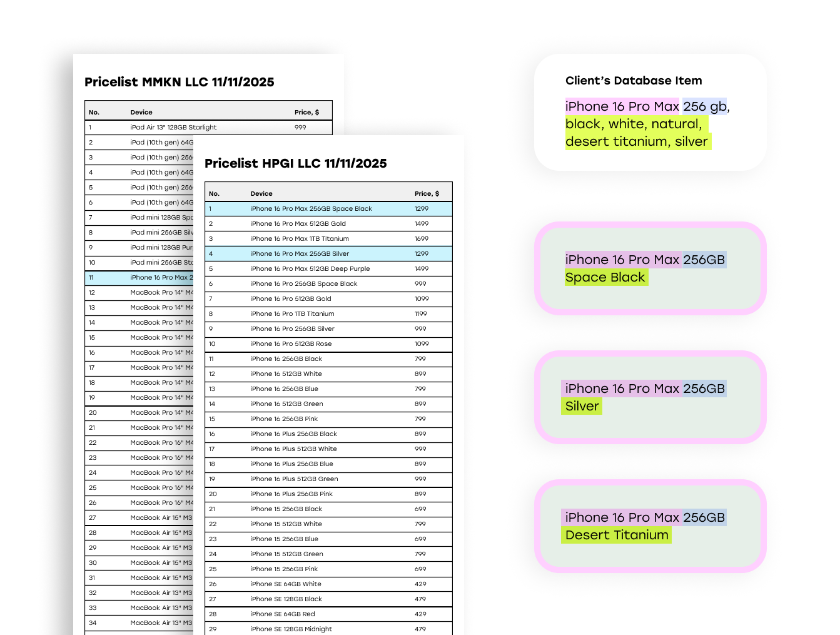Open the Desert Titanium matched result card
The image size is (840, 635).
click(x=650, y=526)
